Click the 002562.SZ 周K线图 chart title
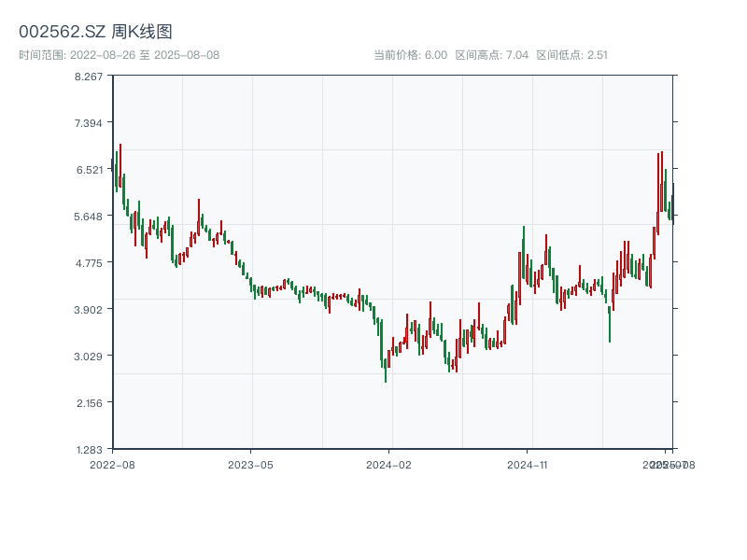 coord(95,32)
